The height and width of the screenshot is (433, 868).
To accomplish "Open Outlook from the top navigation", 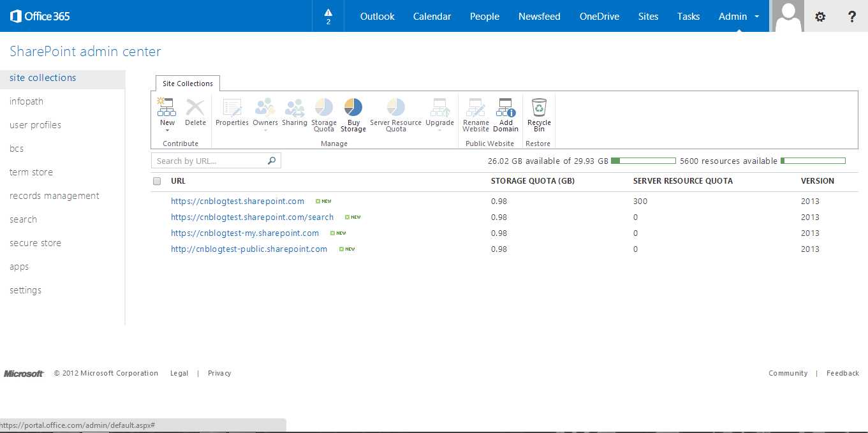I will 377,17.
